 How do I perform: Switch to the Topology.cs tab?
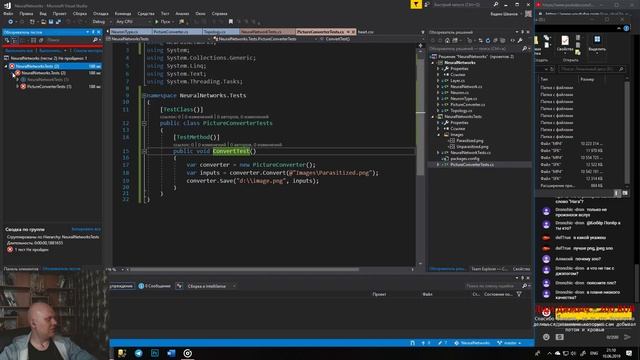220,32
